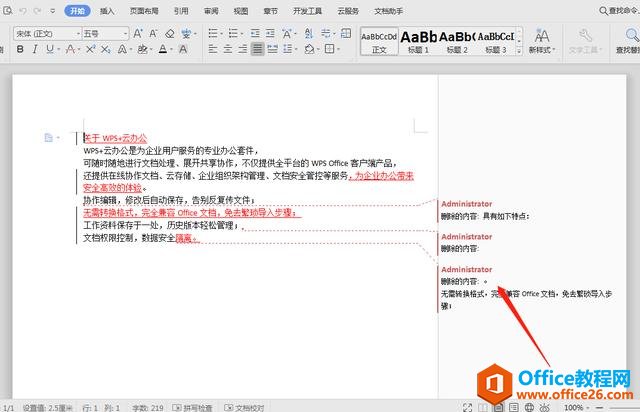Align text left
The height and width of the screenshot is (412, 640).
(213, 49)
